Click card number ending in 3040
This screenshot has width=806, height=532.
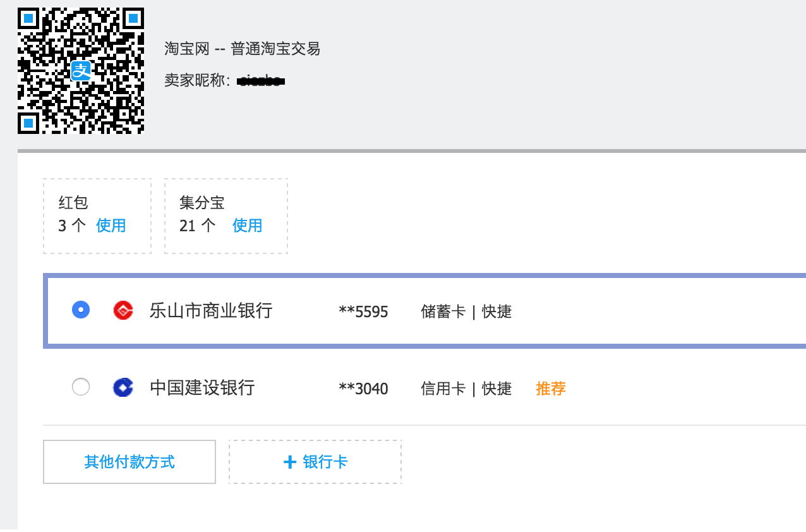pos(364,389)
